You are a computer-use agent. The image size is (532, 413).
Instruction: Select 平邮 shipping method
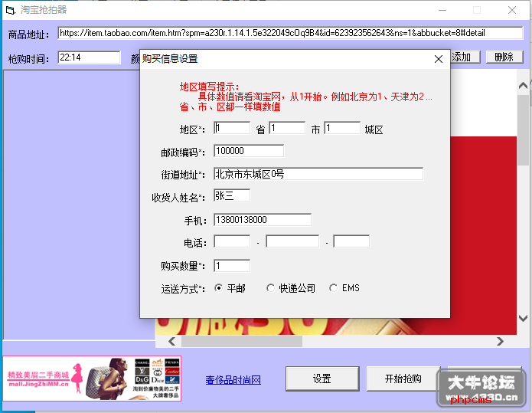(219, 288)
